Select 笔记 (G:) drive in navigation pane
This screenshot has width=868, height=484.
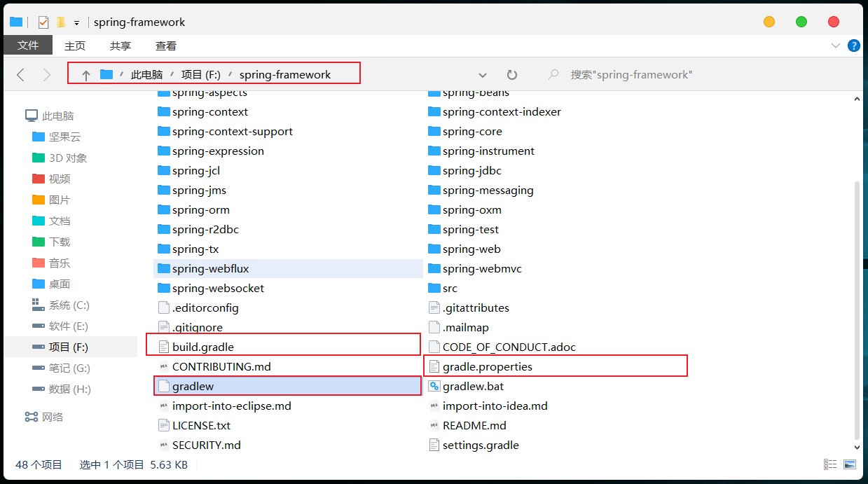point(69,368)
